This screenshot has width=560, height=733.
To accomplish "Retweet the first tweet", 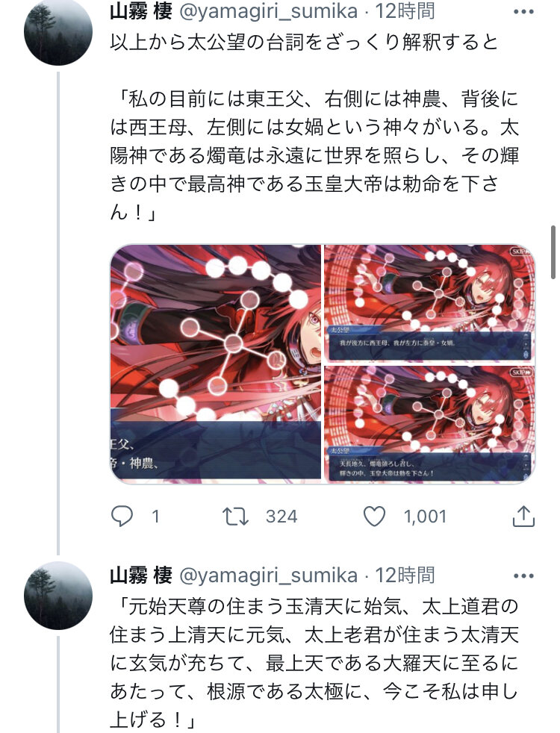I will 235,517.
